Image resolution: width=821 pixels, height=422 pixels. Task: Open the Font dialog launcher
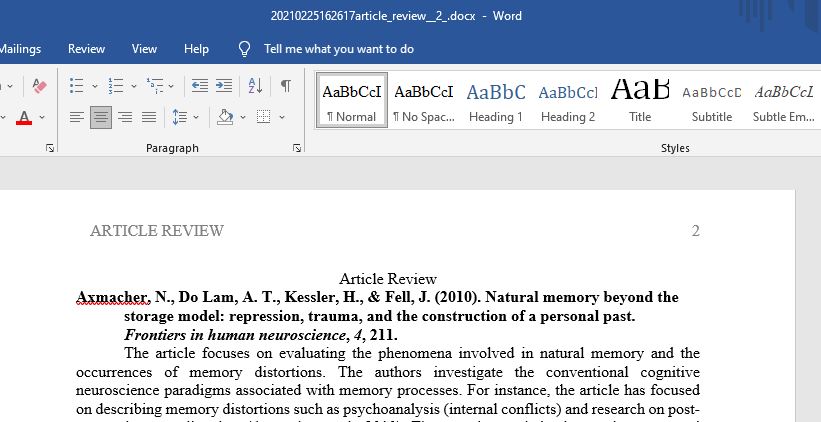pyautogui.click(x=50, y=148)
